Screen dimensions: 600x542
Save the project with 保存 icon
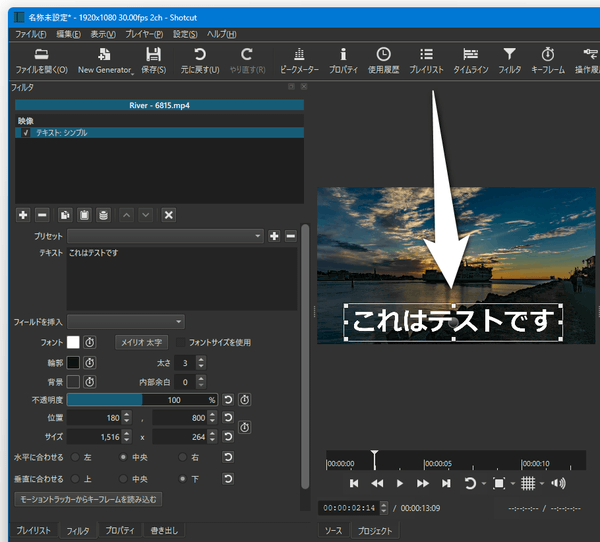click(153, 61)
